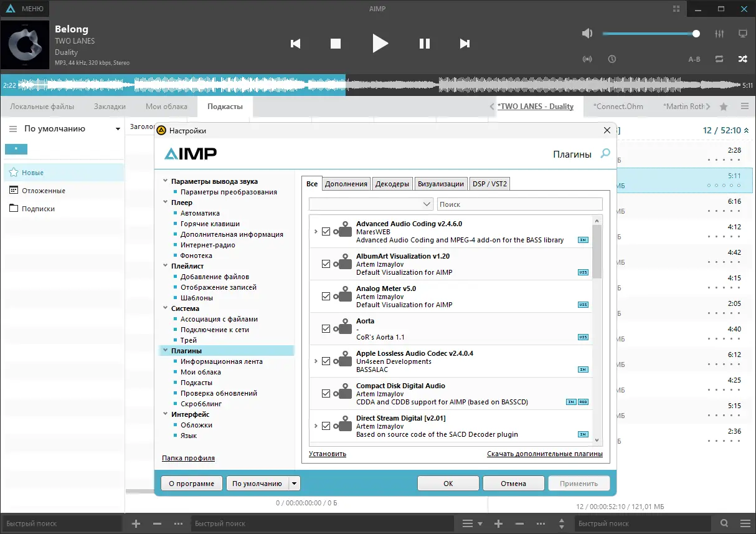Click the favorites star next to playlist tabs
The width and height of the screenshot is (756, 534).
pyautogui.click(x=724, y=107)
